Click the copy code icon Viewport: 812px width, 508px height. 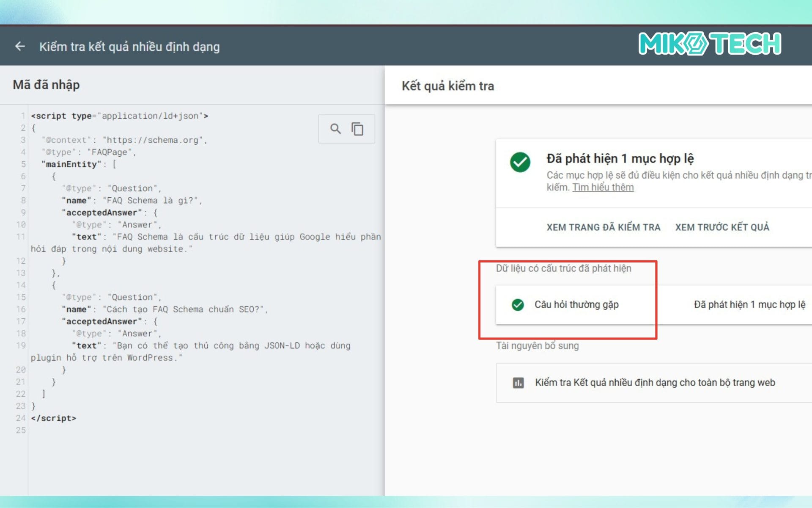[x=357, y=129]
